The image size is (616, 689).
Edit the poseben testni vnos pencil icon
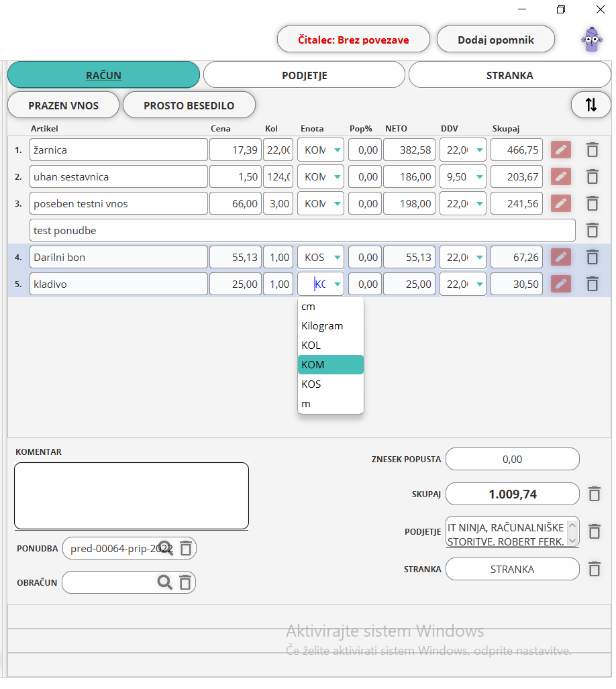[560, 203]
